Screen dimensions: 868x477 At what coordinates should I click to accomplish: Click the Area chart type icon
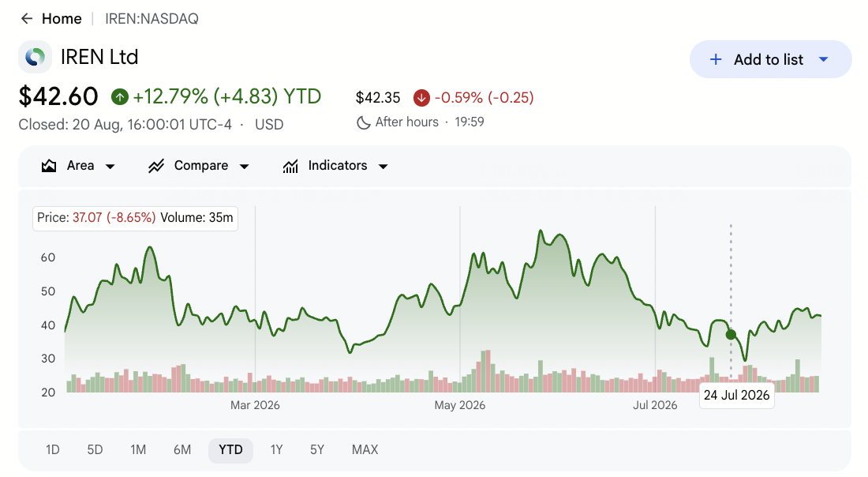point(49,166)
